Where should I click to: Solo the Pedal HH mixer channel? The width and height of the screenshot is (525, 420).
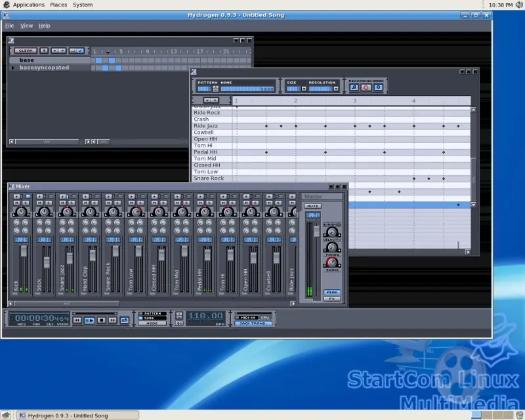click(x=209, y=203)
